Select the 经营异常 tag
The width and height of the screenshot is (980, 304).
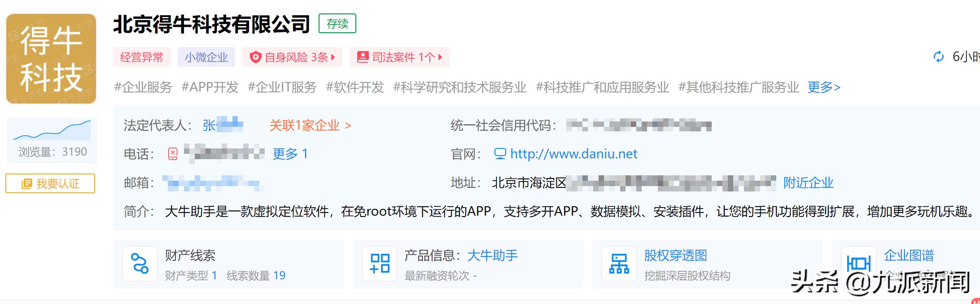click(142, 57)
